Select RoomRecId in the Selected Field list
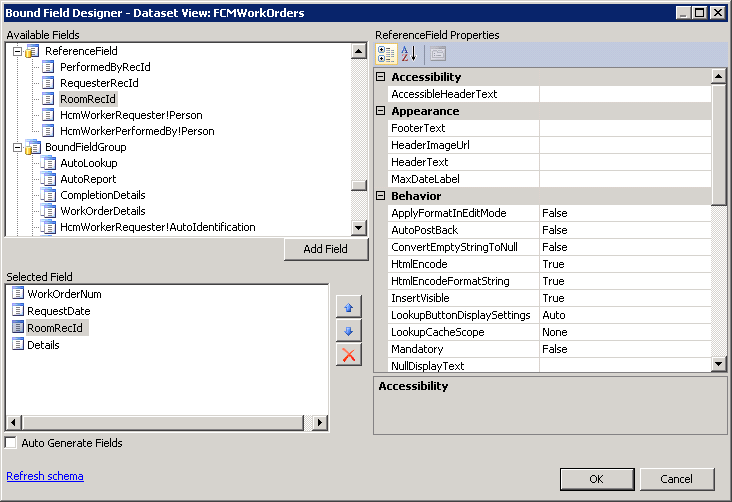 55,328
